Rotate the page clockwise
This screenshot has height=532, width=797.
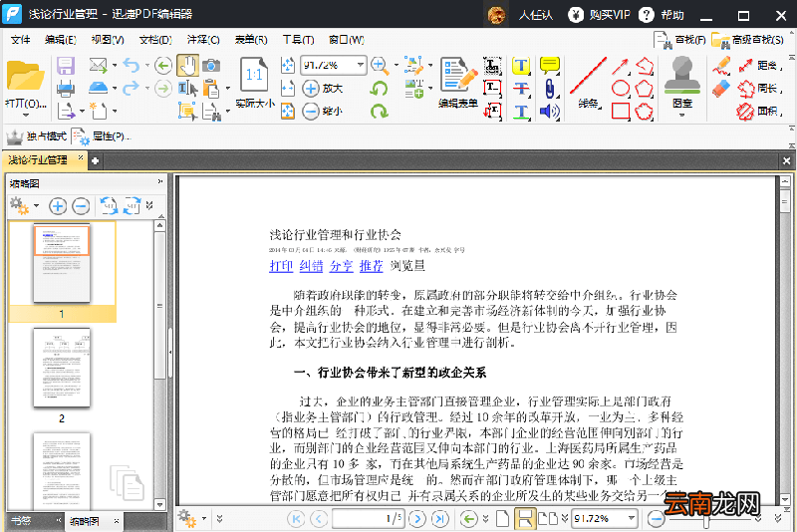(x=379, y=111)
